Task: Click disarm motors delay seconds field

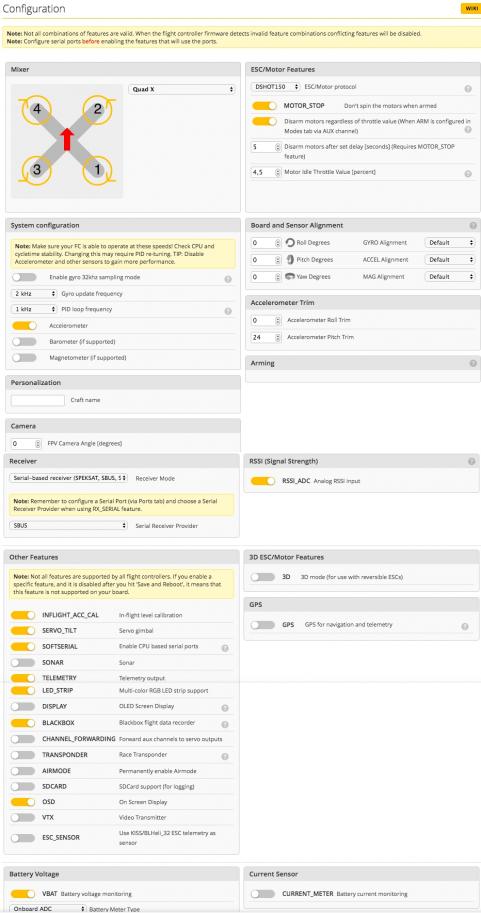Action: coord(266,147)
